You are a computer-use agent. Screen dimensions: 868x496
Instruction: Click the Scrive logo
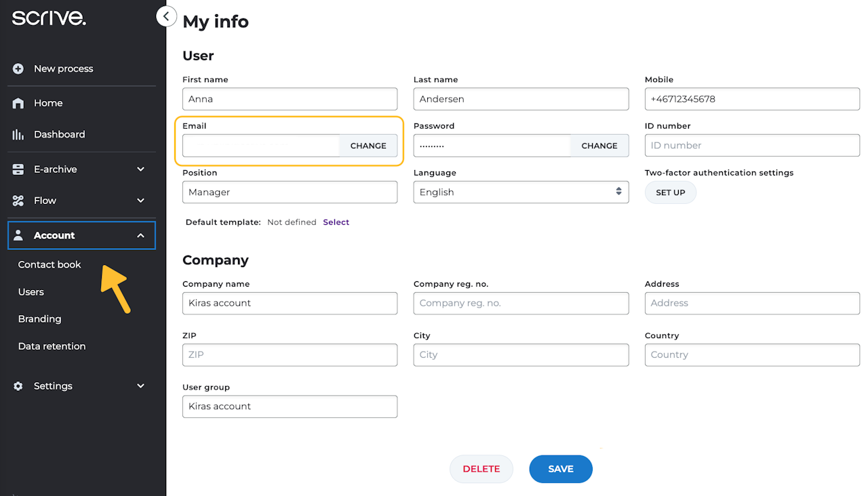(49, 18)
